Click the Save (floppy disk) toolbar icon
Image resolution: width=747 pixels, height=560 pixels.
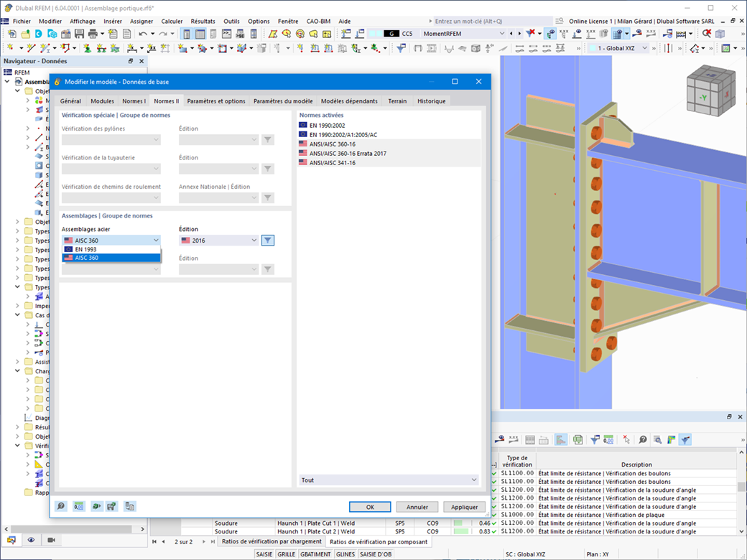pos(79,33)
